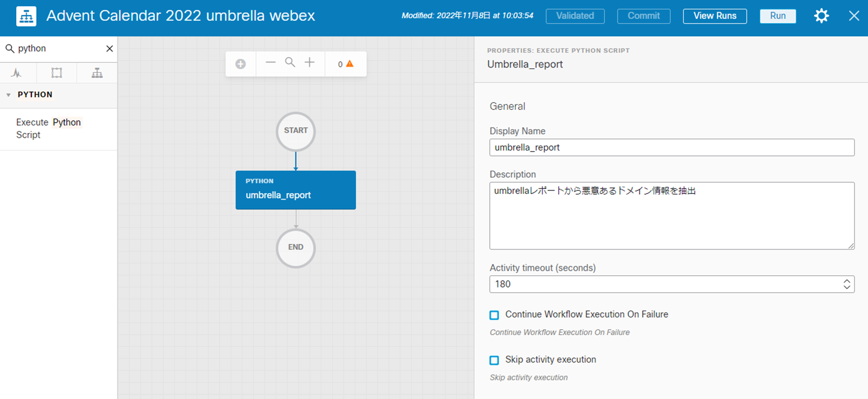
Task: Edit the Description text area
Action: pos(672,216)
